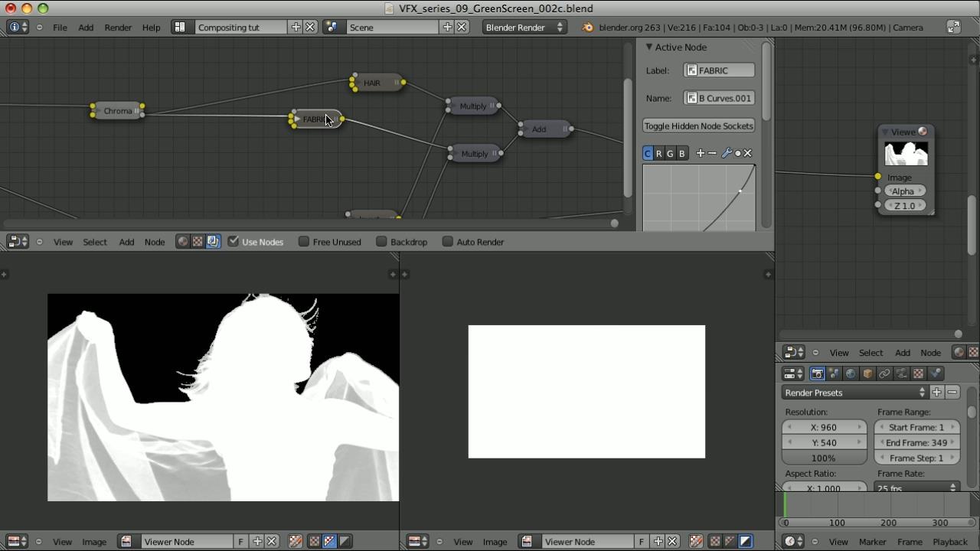Open the 25 fps frame rate dropdown
Screen dimensions: 980x551
(x=917, y=487)
